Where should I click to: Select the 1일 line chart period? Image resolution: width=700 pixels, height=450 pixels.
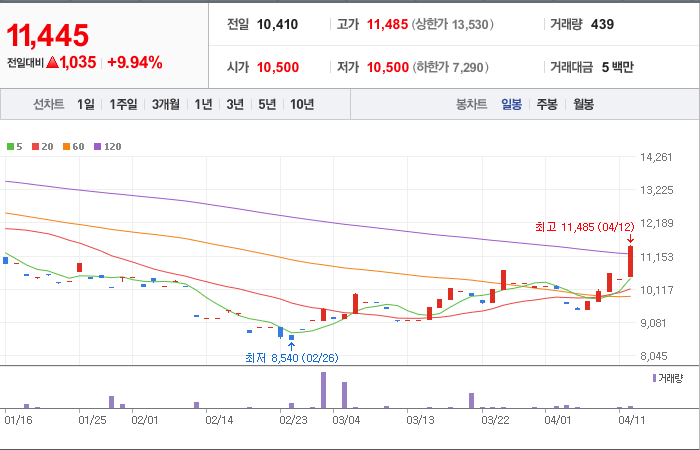pyautogui.click(x=86, y=104)
